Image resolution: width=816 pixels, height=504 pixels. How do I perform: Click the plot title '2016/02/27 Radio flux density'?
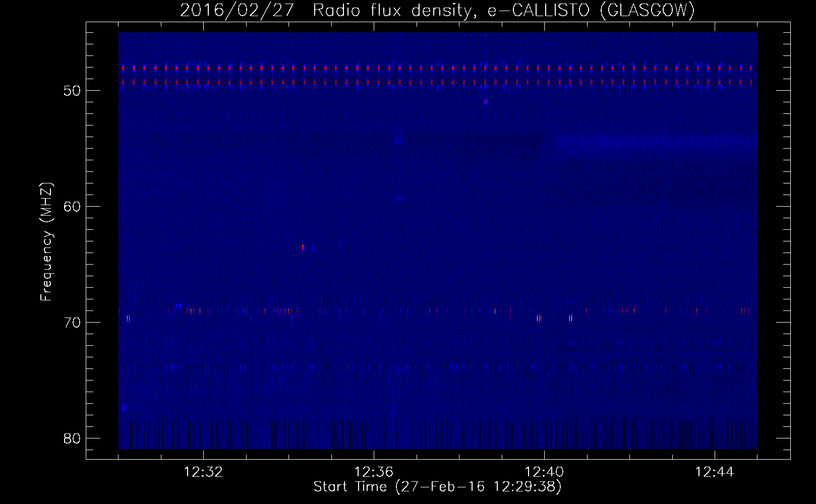tap(329, 10)
